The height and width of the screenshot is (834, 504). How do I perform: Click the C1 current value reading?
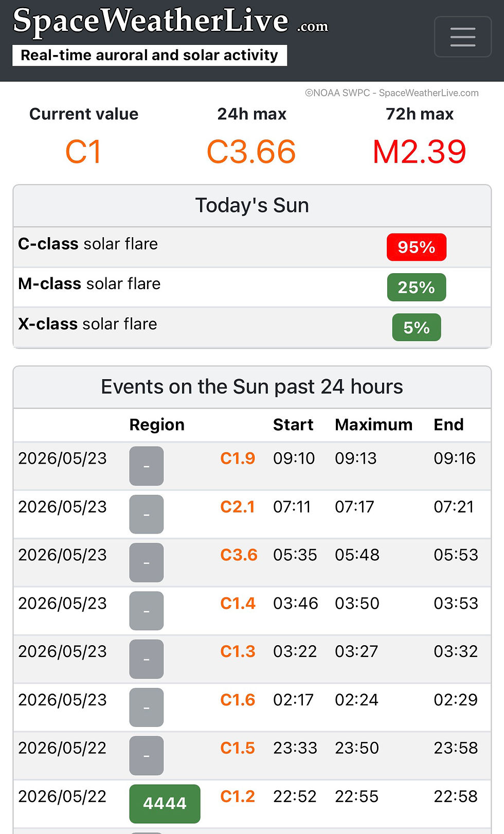click(83, 152)
